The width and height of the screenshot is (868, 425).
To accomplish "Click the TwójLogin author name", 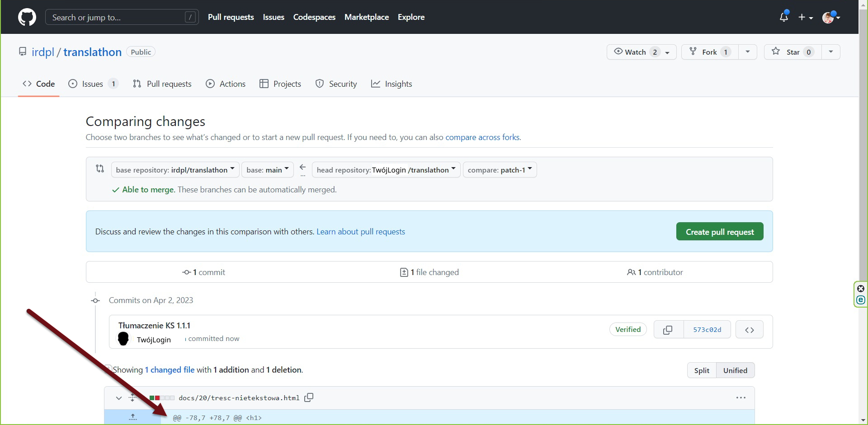I will tap(154, 340).
